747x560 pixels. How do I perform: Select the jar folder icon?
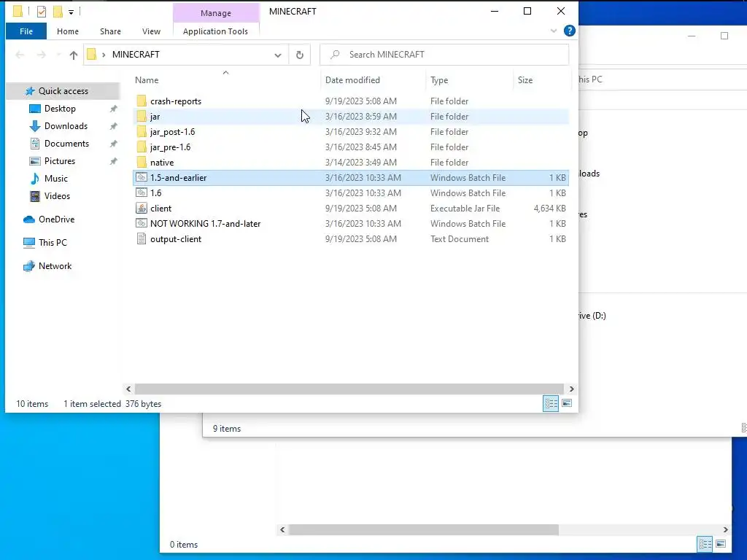click(x=142, y=116)
